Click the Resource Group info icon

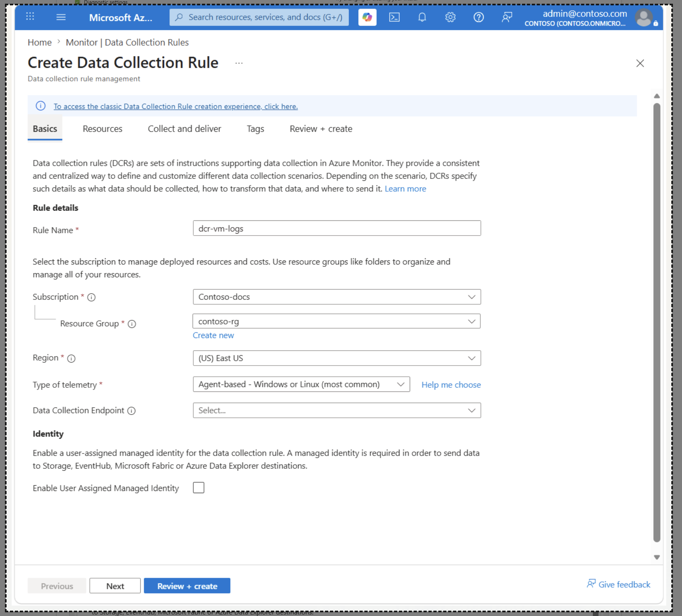pos(132,324)
